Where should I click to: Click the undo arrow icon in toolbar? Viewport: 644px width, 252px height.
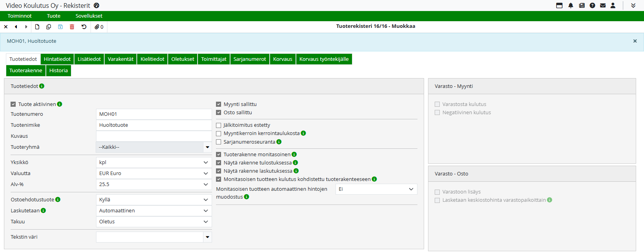click(84, 27)
